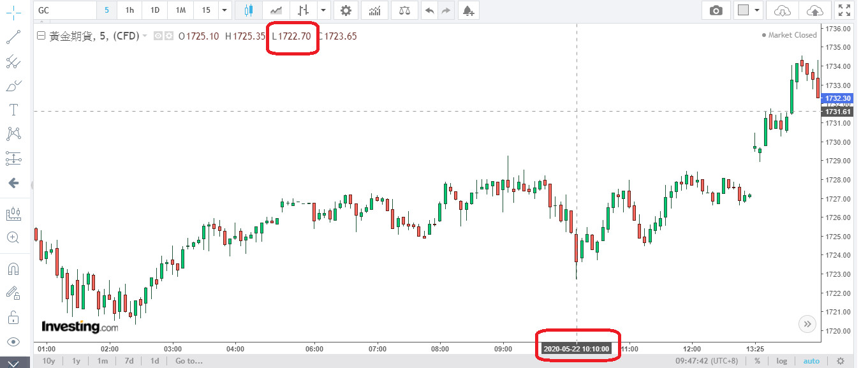Click the compare symbols scale icon

pyautogui.click(x=404, y=10)
